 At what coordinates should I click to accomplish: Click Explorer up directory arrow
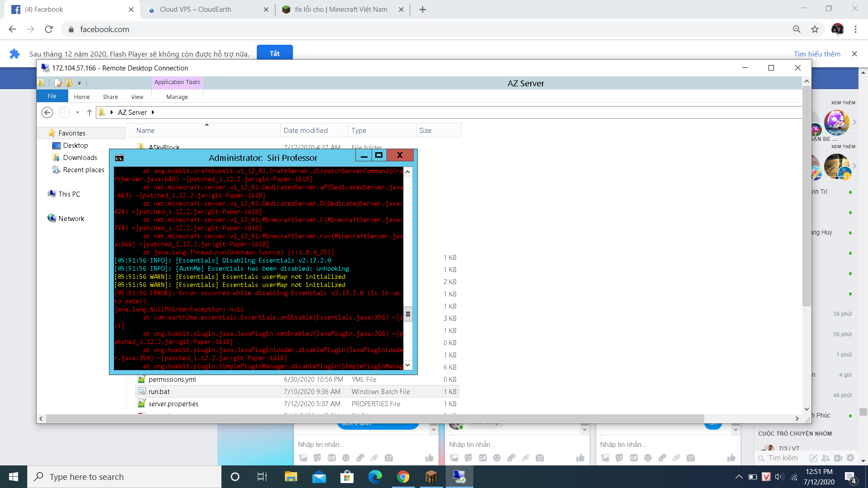click(90, 113)
